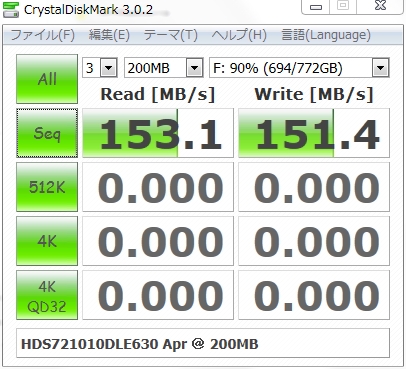This screenshot has width=406, height=369.
Task: Expand the F: drive selection dropdown
Action: (380, 68)
